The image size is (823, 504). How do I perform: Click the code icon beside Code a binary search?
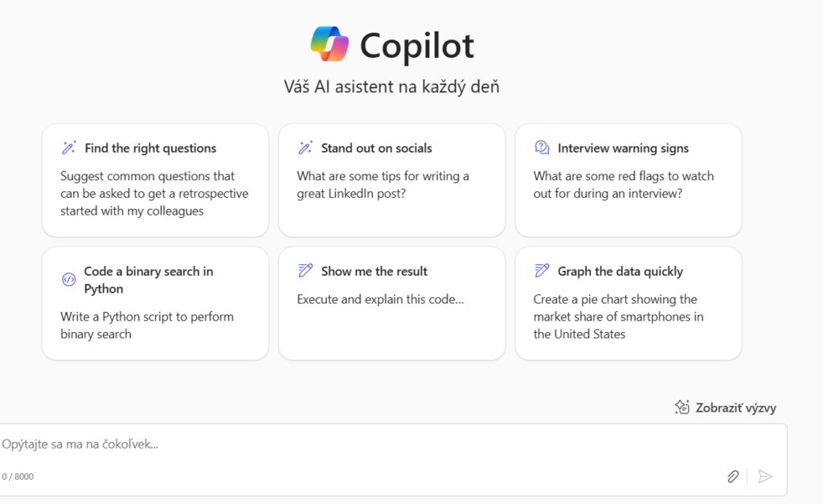click(69, 279)
